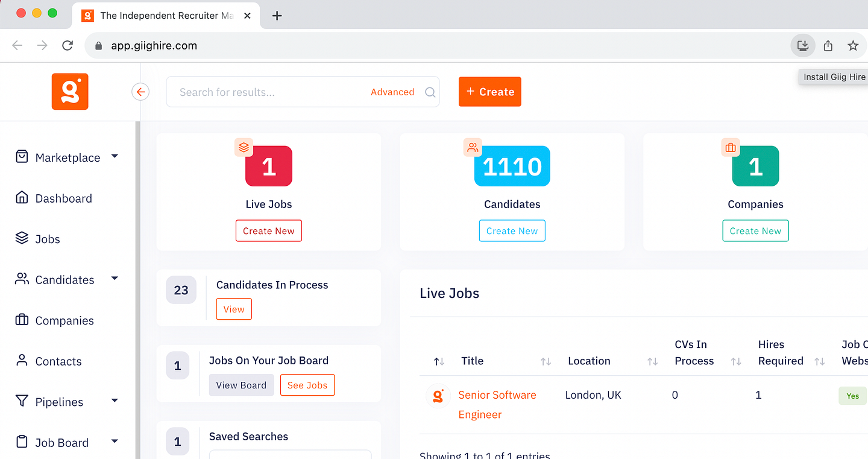Create New under Live Jobs
868x459 pixels.
[269, 231]
